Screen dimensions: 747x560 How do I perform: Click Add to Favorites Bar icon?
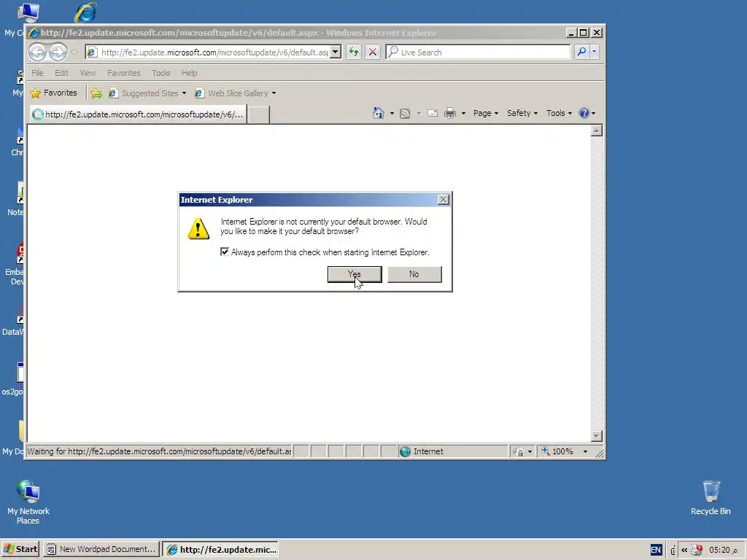96,93
